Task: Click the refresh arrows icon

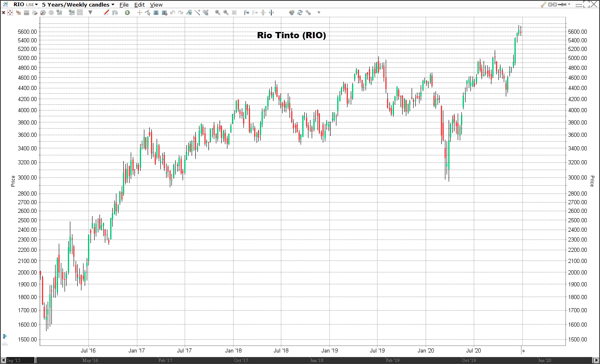Action: [300, 13]
